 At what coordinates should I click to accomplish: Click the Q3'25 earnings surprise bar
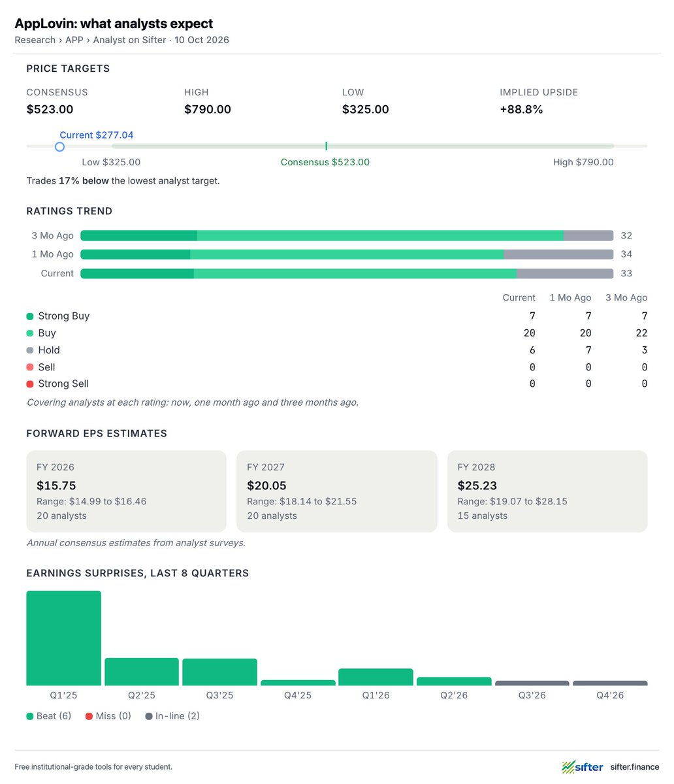219,672
